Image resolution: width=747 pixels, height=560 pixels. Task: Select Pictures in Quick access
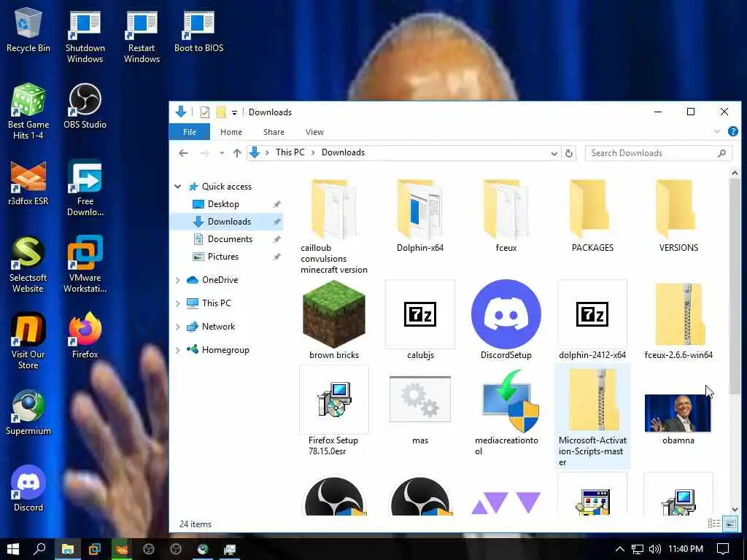222,257
